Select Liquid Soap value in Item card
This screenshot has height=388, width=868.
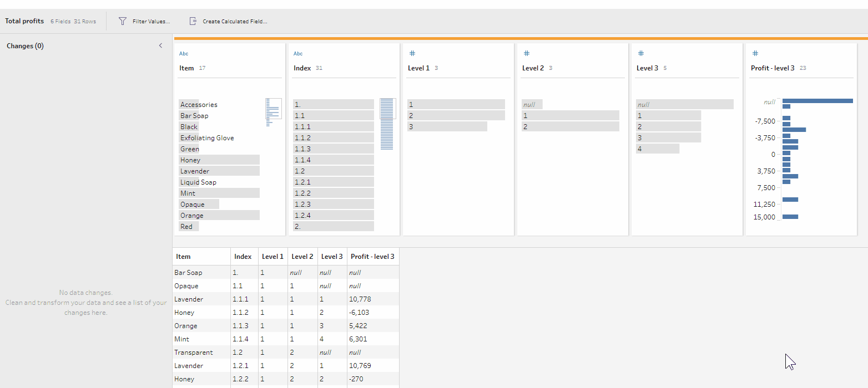click(x=219, y=182)
